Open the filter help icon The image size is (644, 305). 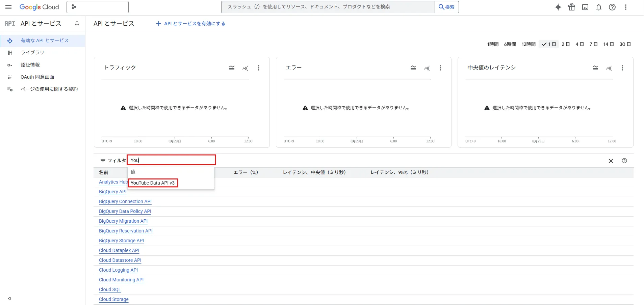[624, 161]
